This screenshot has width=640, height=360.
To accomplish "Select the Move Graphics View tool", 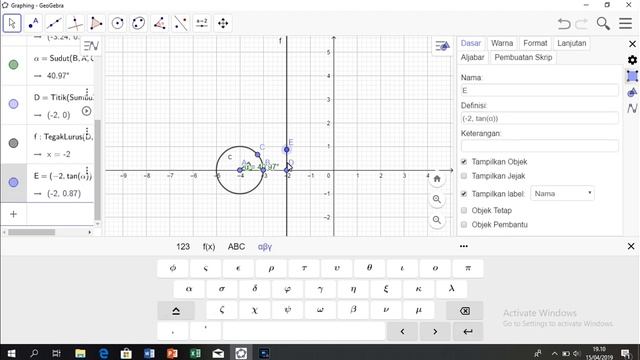I will coord(223,23).
